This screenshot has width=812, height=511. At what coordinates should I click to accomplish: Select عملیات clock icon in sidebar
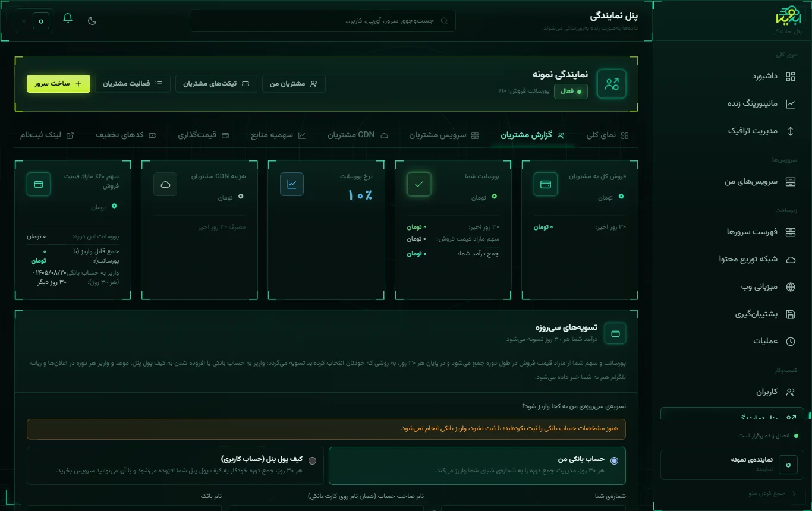click(x=790, y=342)
